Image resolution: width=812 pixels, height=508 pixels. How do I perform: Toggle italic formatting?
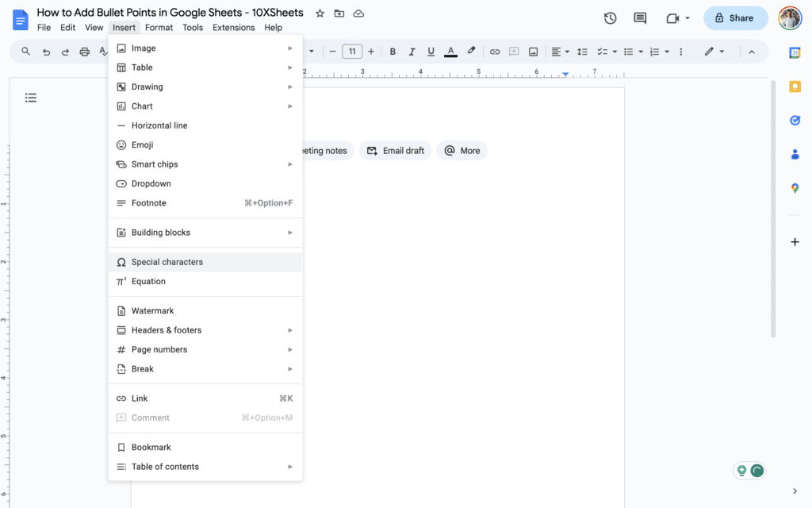tap(412, 51)
